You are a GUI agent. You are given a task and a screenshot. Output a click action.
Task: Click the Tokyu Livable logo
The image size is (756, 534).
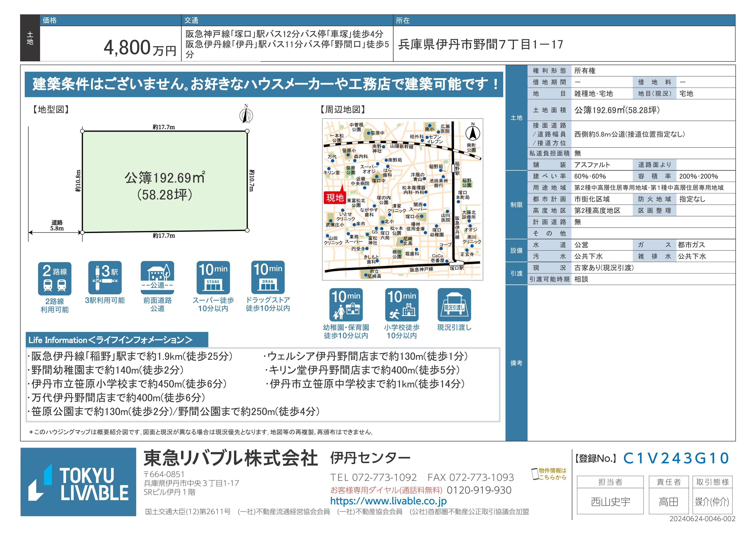(x=78, y=482)
